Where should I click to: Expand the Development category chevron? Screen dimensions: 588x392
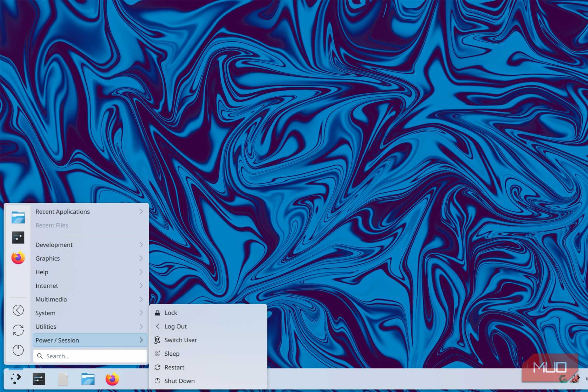click(141, 245)
